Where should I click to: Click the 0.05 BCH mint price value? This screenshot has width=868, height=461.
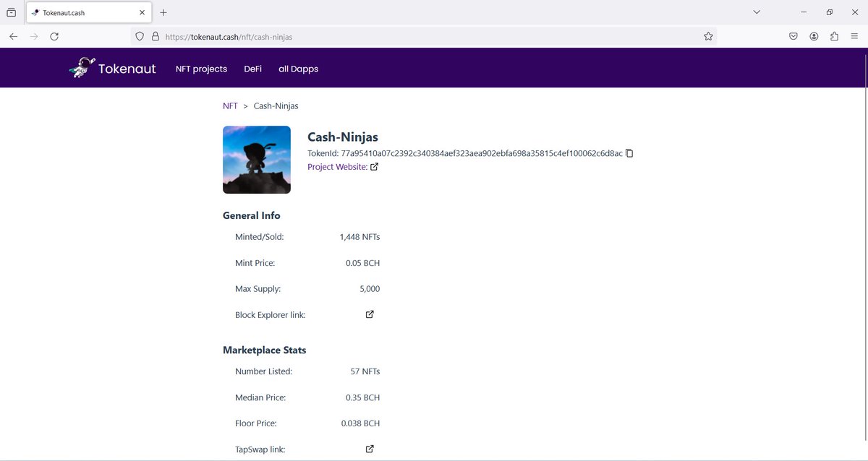tap(362, 263)
